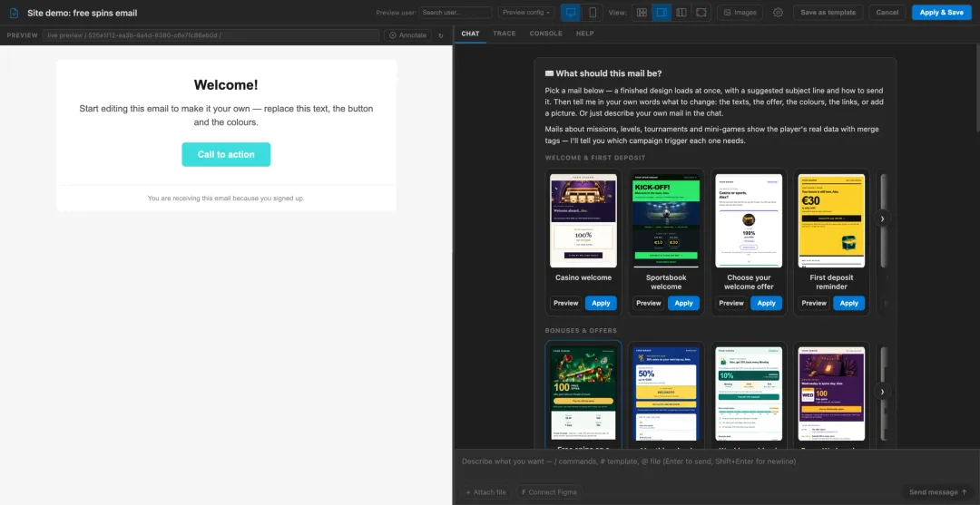Select the grid view layout icon
The width and height of the screenshot is (980, 505).
[642, 13]
